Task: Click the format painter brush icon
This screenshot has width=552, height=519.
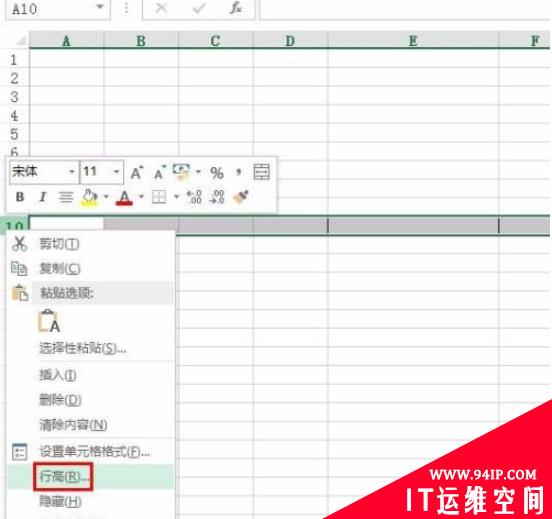Action: point(241,197)
